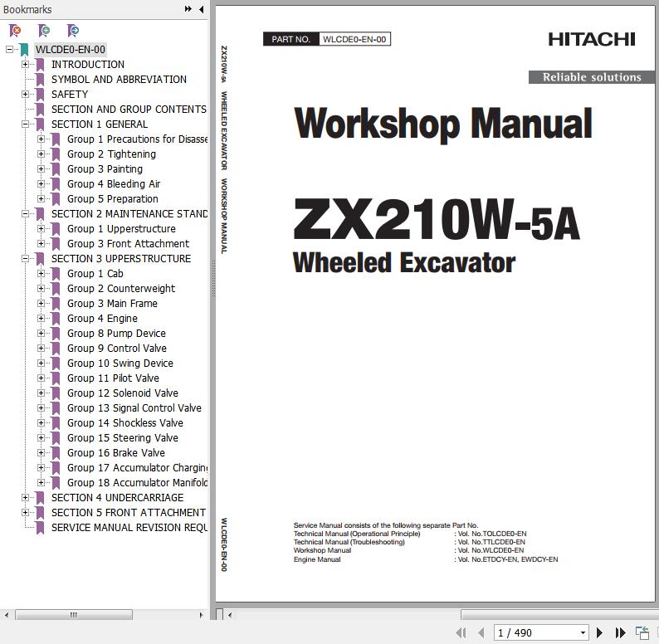Open Group 17 Accumulator Charging bookmark
Viewport: 659px width, 644px height.
(137, 467)
